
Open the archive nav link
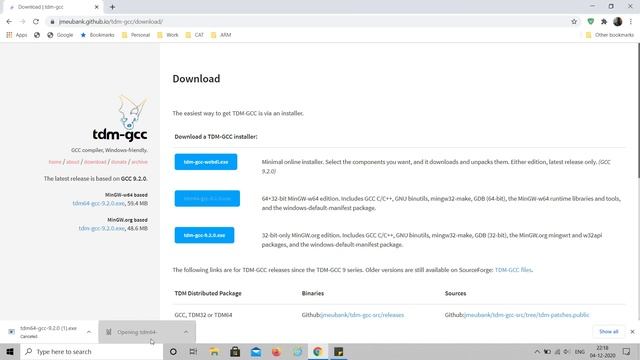[x=139, y=162]
